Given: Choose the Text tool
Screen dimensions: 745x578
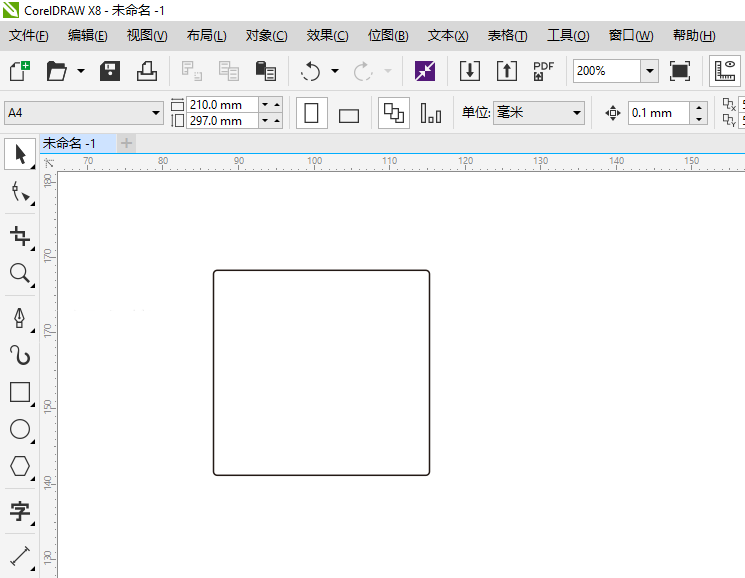Looking at the screenshot, I should (20, 512).
